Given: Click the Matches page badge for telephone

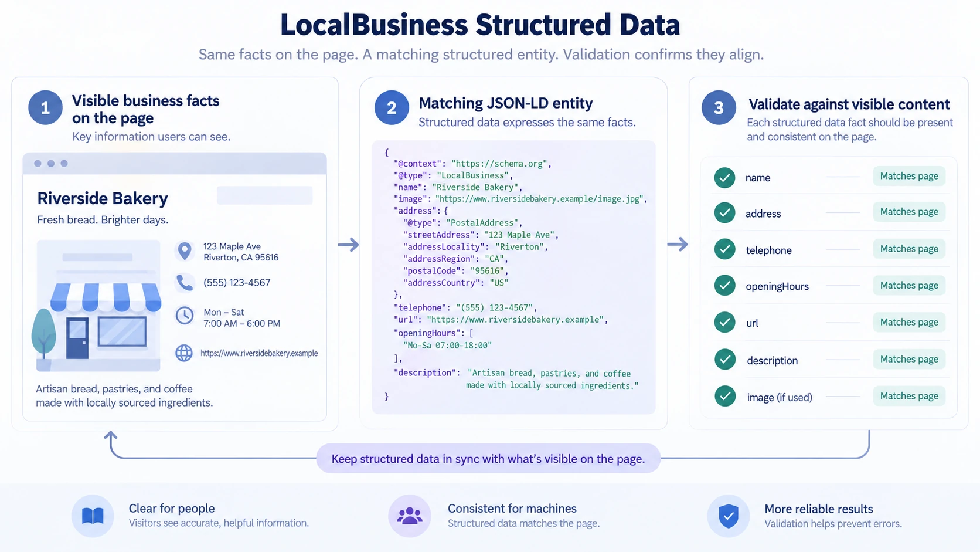Looking at the screenshot, I should [x=909, y=249].
